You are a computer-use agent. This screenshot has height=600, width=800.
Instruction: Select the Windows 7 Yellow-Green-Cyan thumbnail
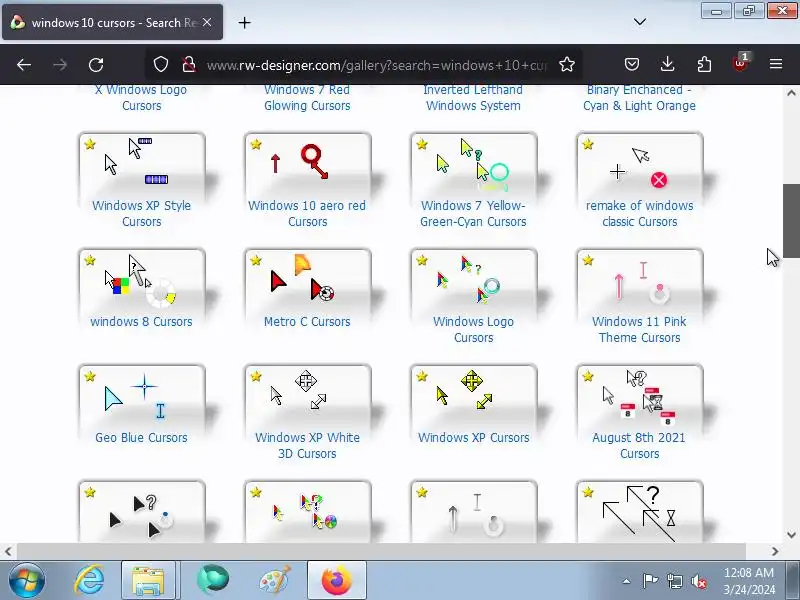(473, 164)
